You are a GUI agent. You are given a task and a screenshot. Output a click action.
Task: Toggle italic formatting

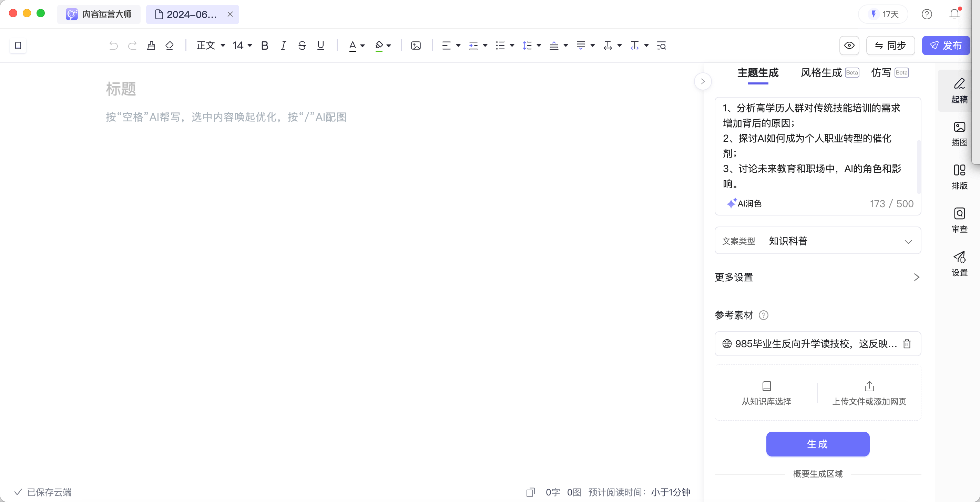click(283, 46)
